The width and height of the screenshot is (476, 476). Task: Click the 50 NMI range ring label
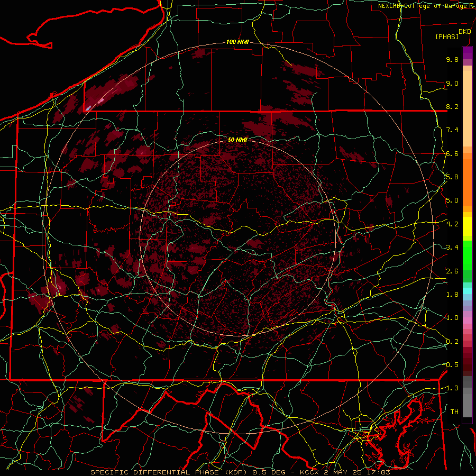(x=237, y=140)
